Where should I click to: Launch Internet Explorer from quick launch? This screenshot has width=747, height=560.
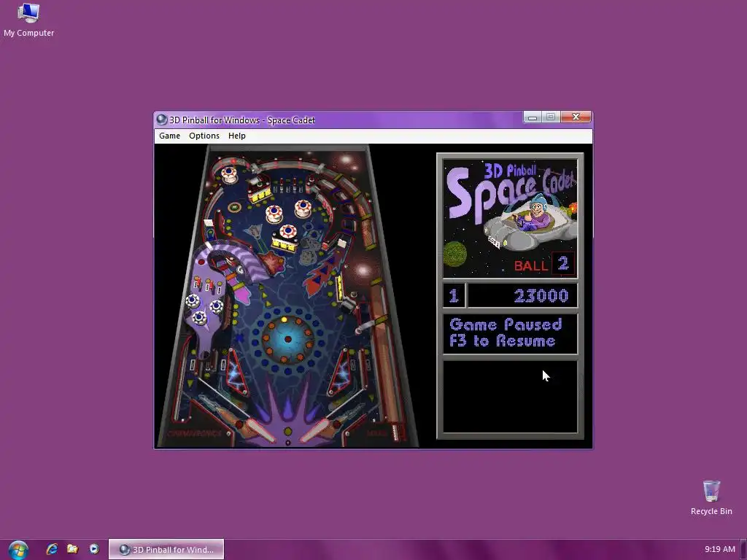[x=52, y=549]
